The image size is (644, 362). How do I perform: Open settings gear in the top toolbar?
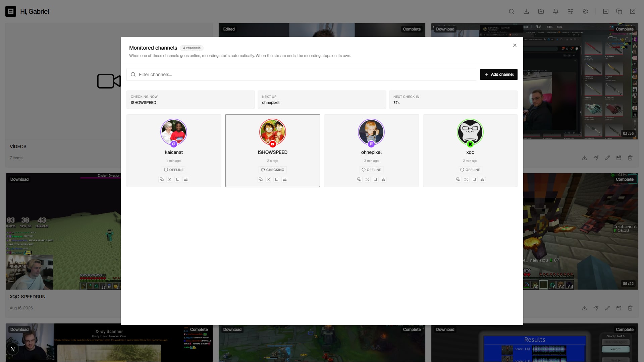pos(585,11)
